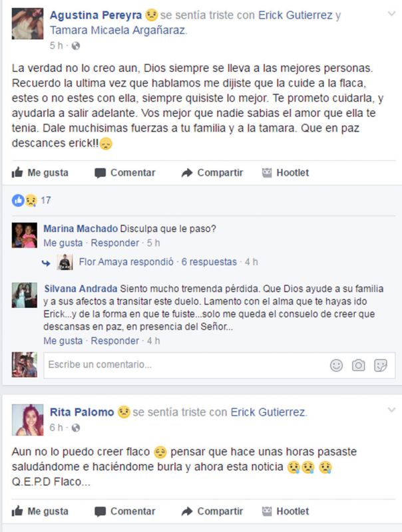Expand the 6 respuestas reply thread
402x532 pixels.
[x=209, y=262]
